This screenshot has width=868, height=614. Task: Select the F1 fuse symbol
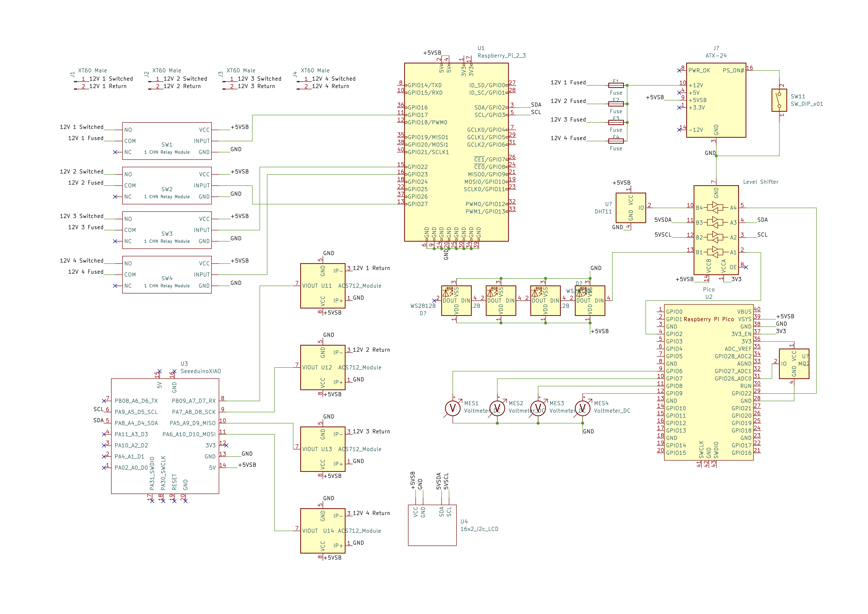click(x=616, y=85)
